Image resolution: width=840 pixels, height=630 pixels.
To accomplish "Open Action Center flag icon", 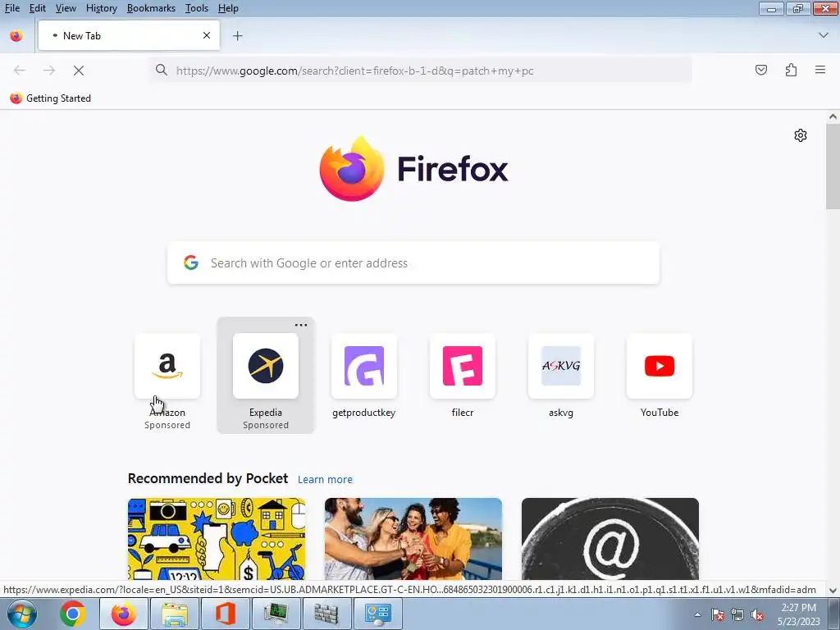I will click(717, 614).
